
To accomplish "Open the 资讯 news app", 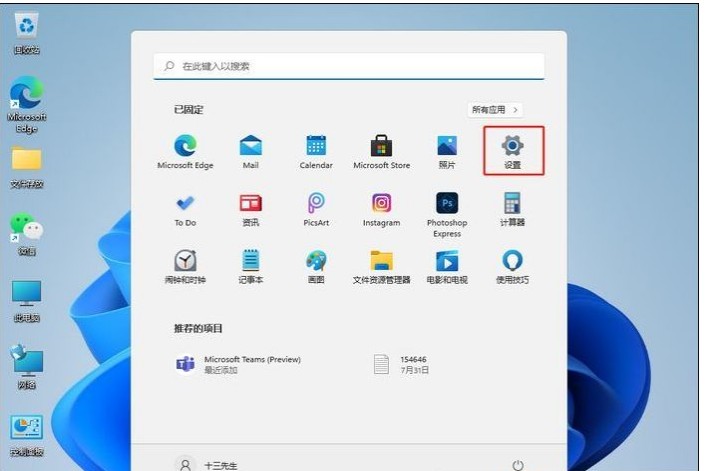I will [250, 209].
